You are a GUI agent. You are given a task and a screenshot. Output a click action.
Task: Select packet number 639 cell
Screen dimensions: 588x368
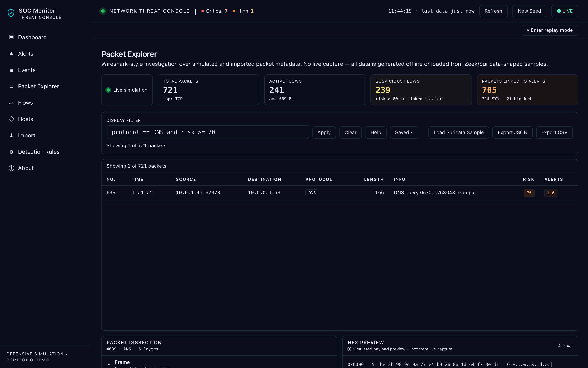point(111,193)
